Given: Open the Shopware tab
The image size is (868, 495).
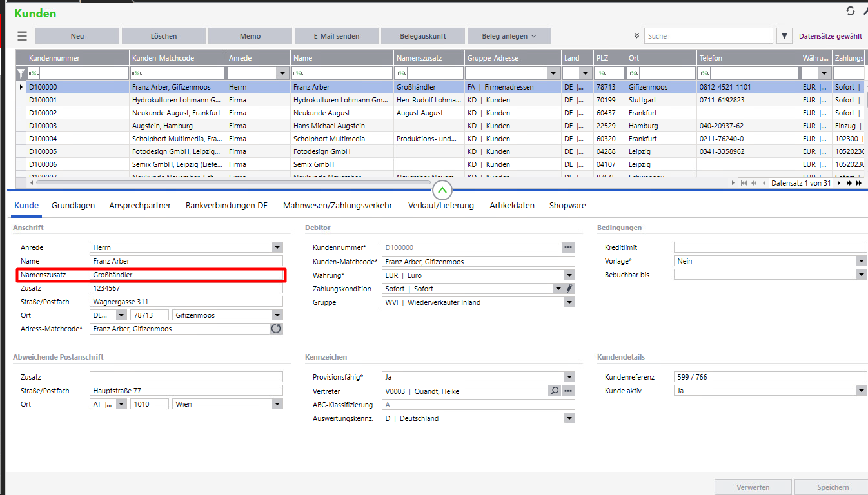Looking at the screenshot, I should pos(567,206).
